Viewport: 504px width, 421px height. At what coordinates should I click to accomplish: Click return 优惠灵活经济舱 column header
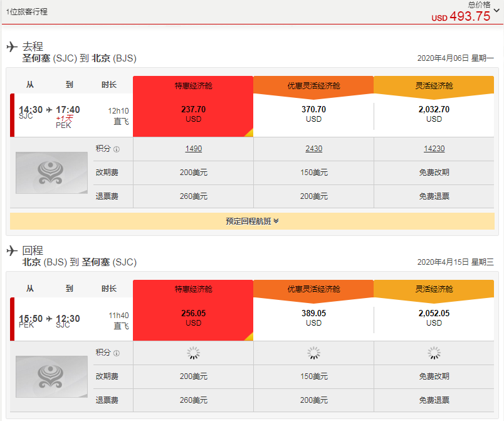coord(313,289)
